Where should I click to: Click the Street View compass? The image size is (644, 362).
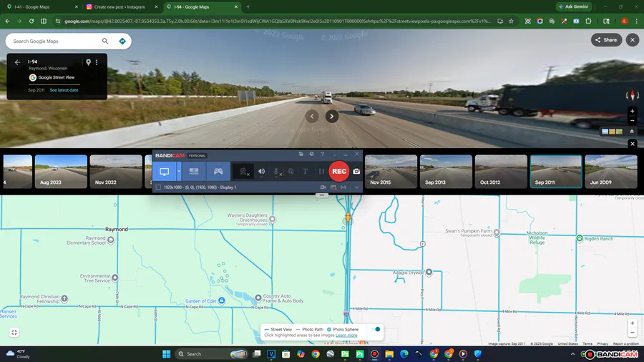[633, 95]
